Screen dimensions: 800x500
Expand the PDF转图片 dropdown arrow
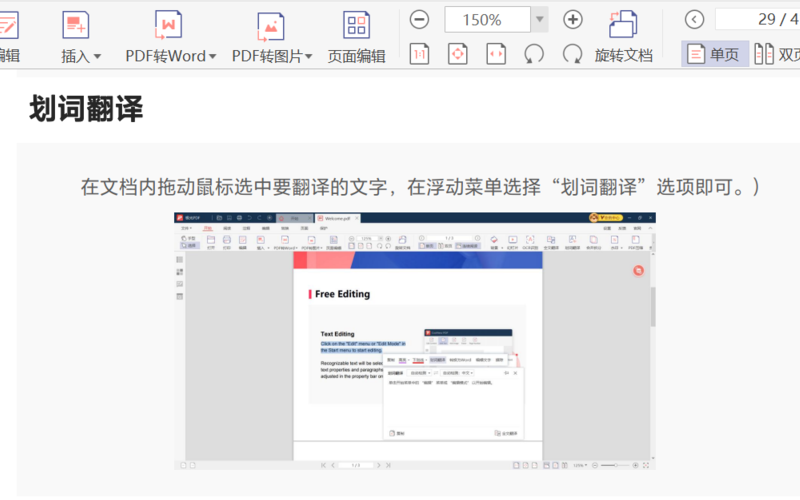click(309, 57)
